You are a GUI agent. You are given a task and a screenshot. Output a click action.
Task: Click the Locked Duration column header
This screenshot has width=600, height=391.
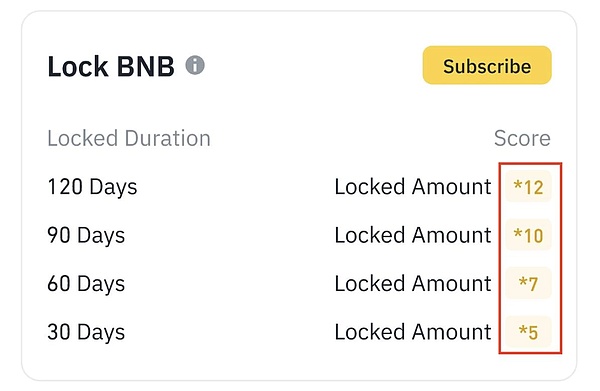[129, 138]
